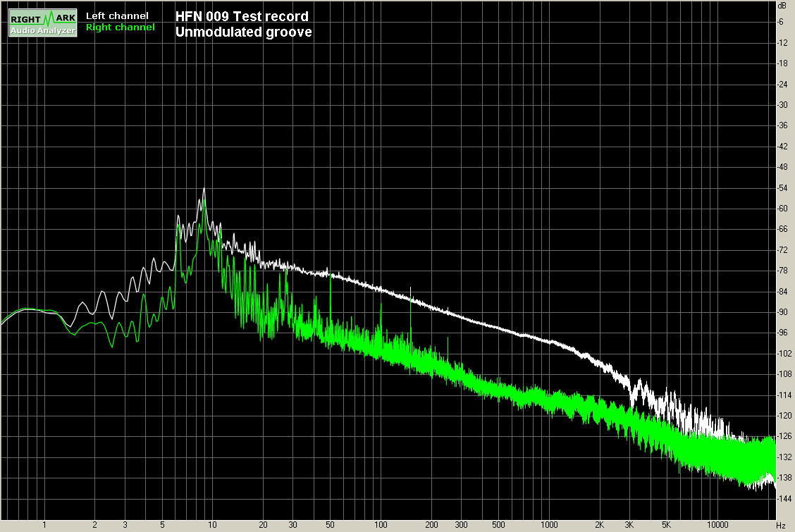
Task: Click the 1 Hz frequency label
Action: coord(44,525)
